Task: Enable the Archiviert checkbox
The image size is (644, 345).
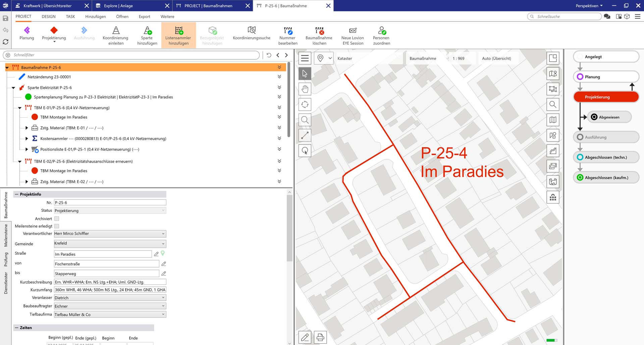Action: click(x=57, y=219)
